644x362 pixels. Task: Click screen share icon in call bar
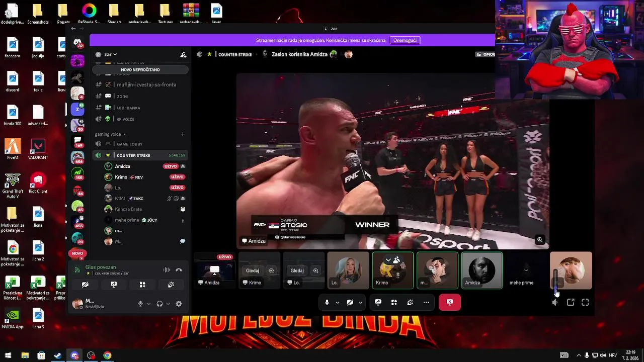point(378,302)
